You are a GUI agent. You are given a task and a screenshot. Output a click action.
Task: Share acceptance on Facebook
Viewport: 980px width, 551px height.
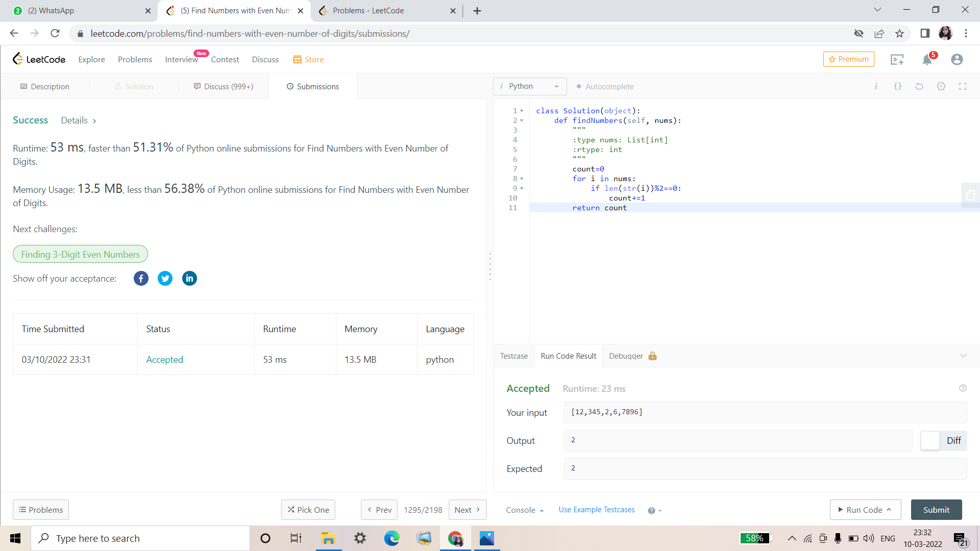[141, 278]
